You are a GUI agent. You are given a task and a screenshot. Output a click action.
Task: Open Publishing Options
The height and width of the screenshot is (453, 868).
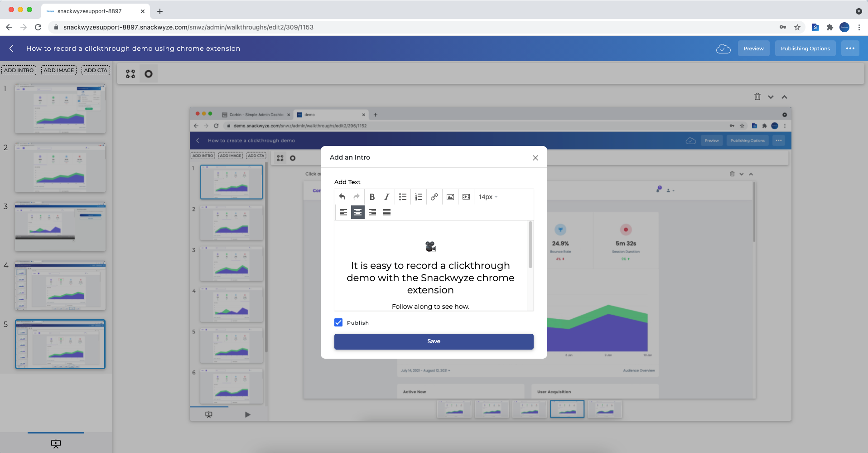805,49
